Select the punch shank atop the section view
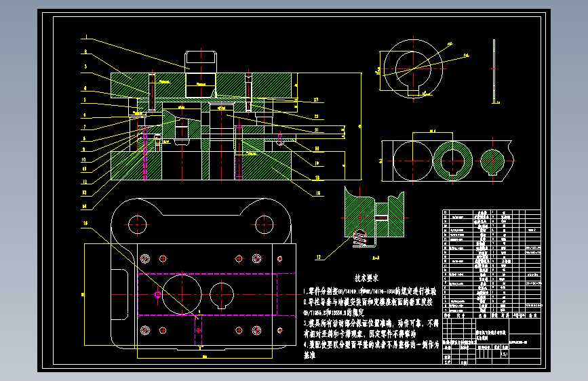 tap(201, 62)
